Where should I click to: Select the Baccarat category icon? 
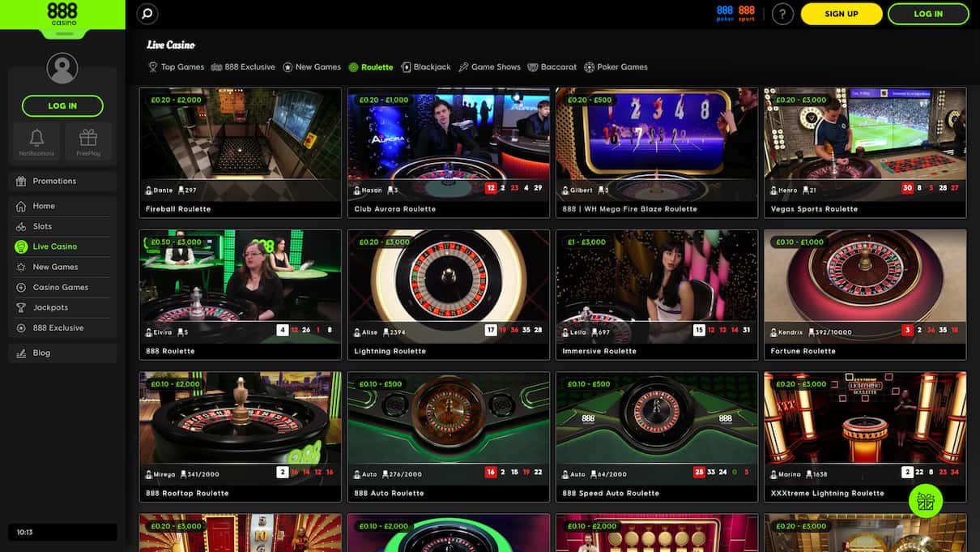pos(531,66)
